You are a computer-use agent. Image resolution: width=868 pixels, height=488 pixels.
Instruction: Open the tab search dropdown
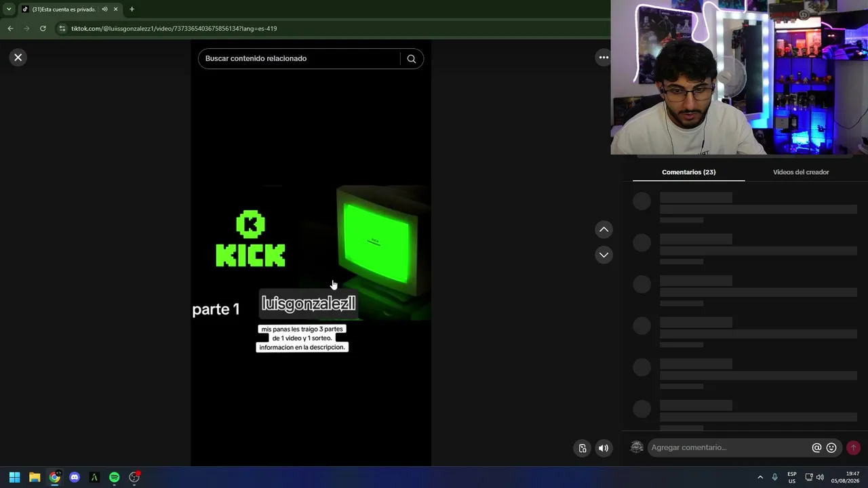point(8,9)
